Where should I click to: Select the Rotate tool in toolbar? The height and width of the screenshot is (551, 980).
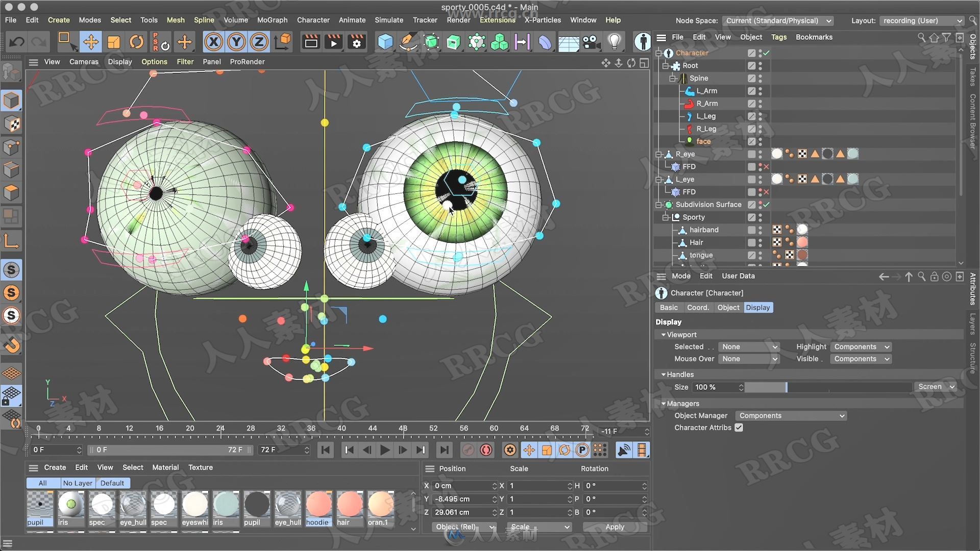(x=135, y=42)
